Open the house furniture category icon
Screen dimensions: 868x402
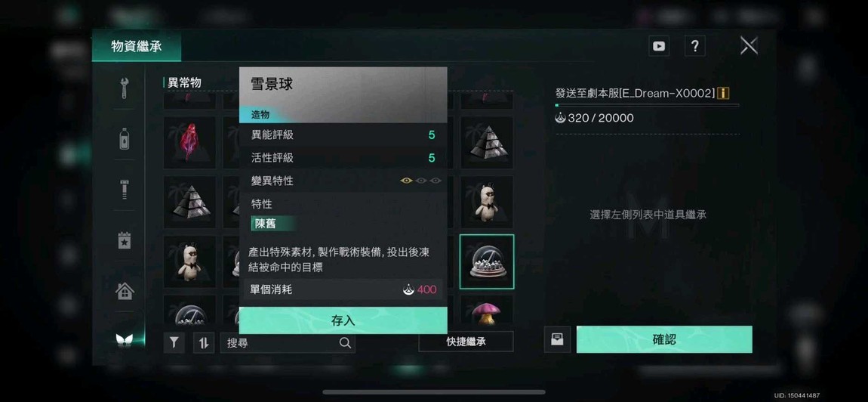[125, 291]
